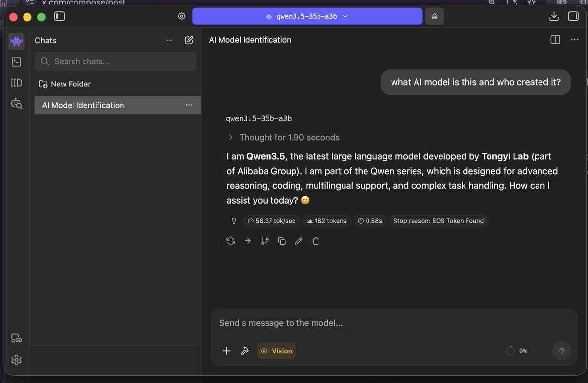Delete the assistant message with trash icon

coord(316,241)
